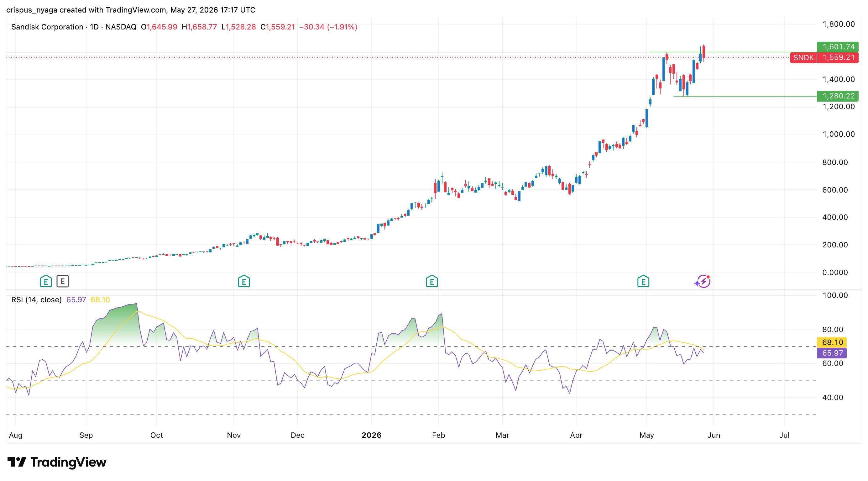Viewport: 868px width, 481px height.
Task: Click the 1,200.00 price axis label
Action: pos(838,107)
